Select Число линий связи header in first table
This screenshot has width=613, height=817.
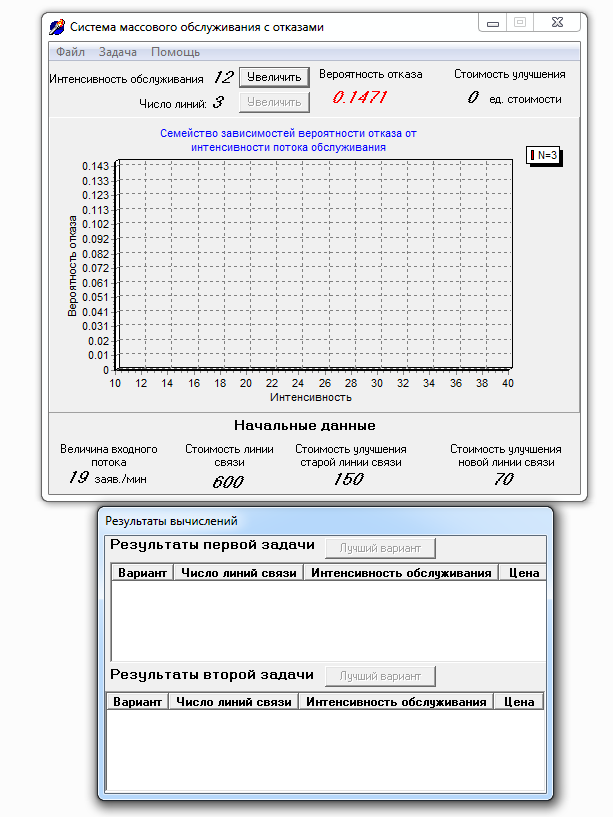(238, 573)
